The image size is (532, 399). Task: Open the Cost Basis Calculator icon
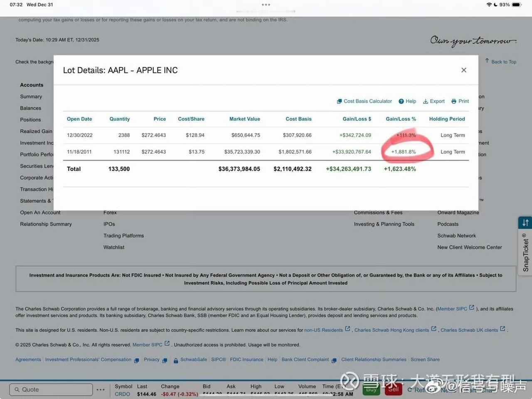(x=339, y=101)
